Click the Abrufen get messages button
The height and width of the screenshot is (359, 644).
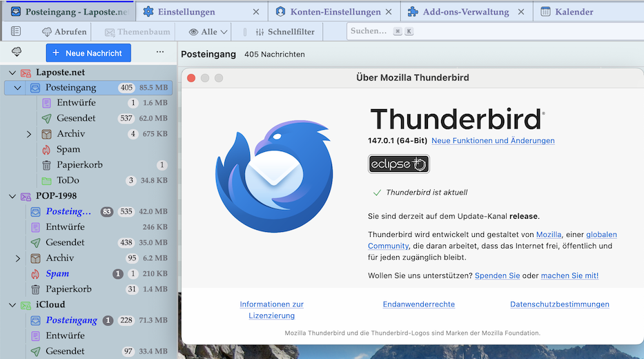(x=64, y=32)
